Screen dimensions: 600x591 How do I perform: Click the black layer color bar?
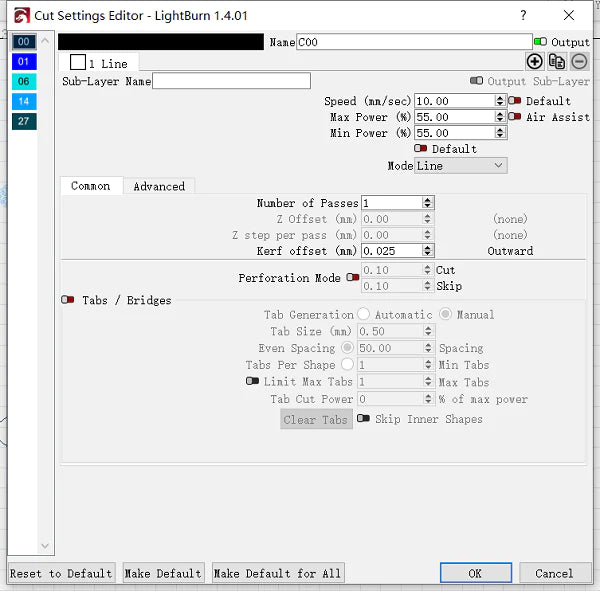pos(161,42)
